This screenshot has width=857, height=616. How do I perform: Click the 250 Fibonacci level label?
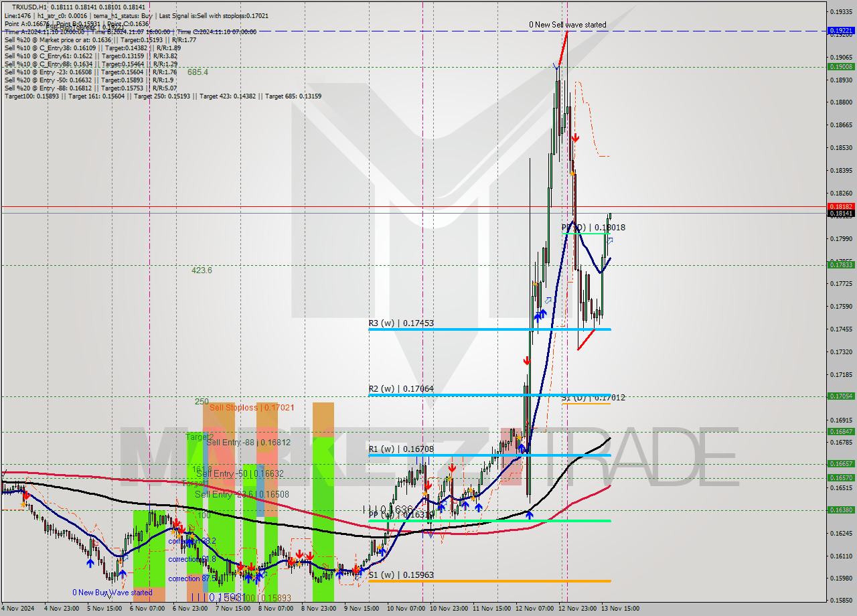click(x=202, y=402)
